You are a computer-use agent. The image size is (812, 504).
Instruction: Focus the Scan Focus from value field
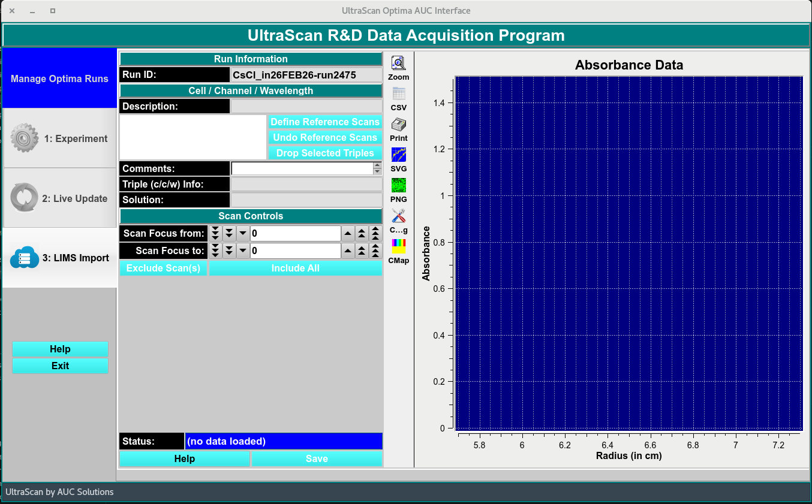click(295, 233)
